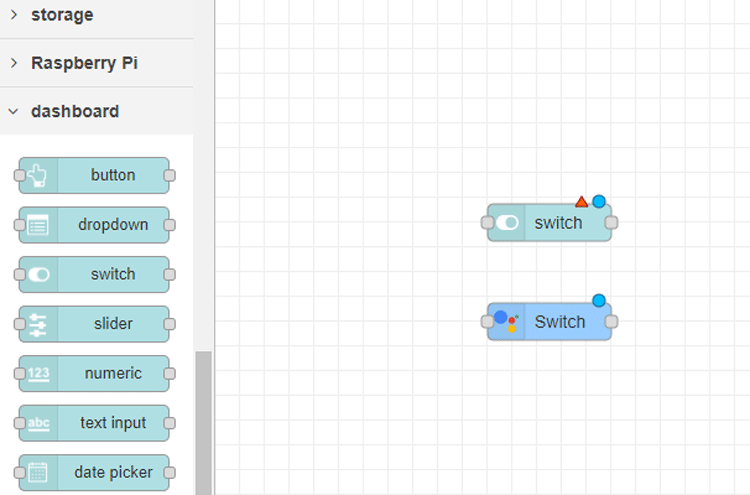The width and height of the screenshot is (750, 495).
Task: Click the palette vertical scrollbar thumb
Action: click(203, 420)
